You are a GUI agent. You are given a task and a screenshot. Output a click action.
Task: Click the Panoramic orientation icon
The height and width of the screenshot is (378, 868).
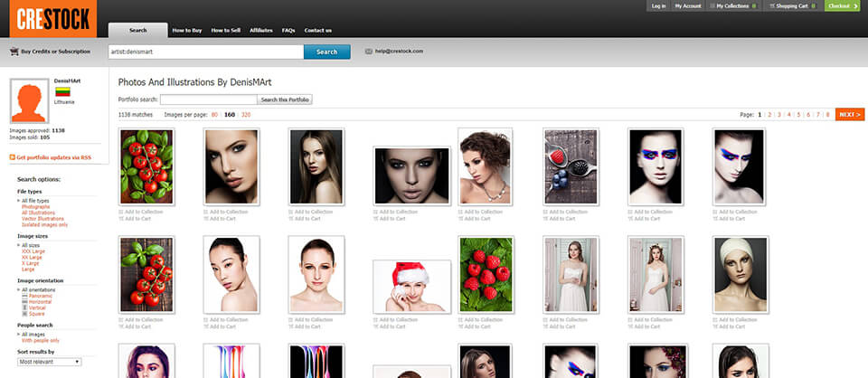point(24,296)
